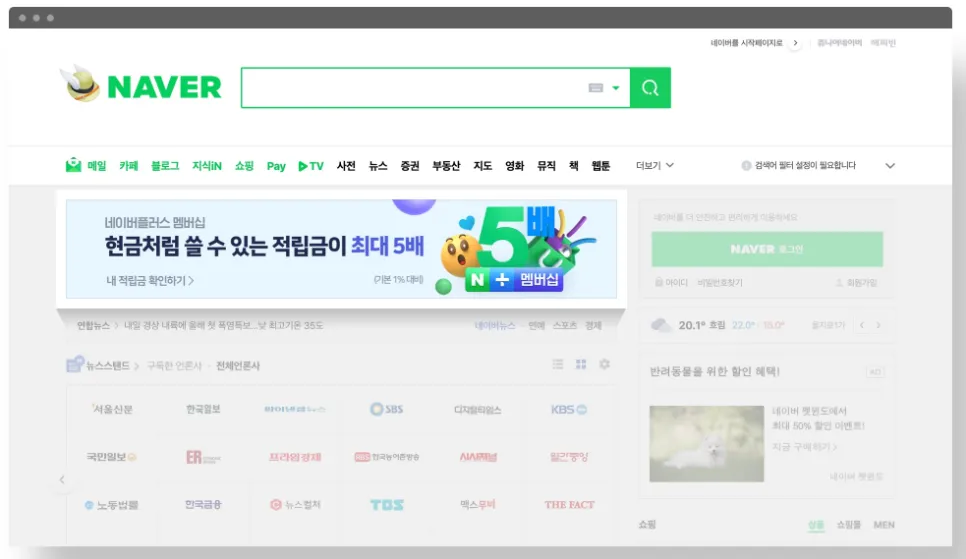Show previous newsstand page arrow
The image size is (966, 559).
pos(62,479)
